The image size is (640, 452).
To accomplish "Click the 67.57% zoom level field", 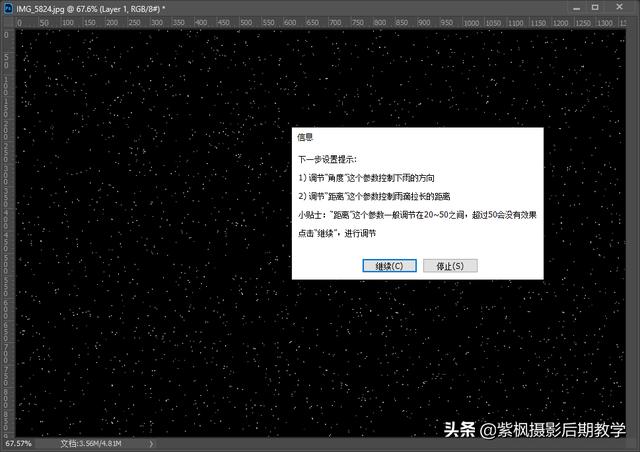I will [x=18, y=442].
